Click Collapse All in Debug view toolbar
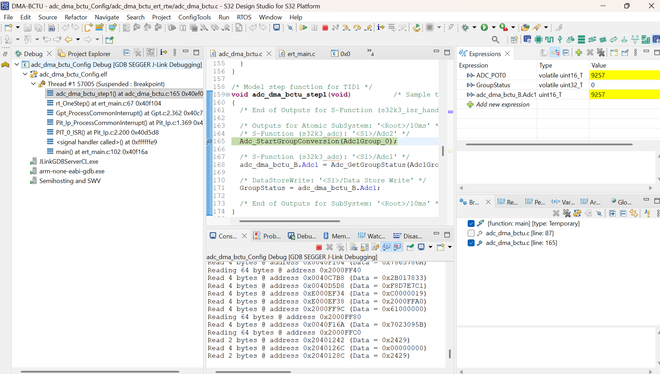The width and height of the screenshot is (660, 374). point(126,53)
